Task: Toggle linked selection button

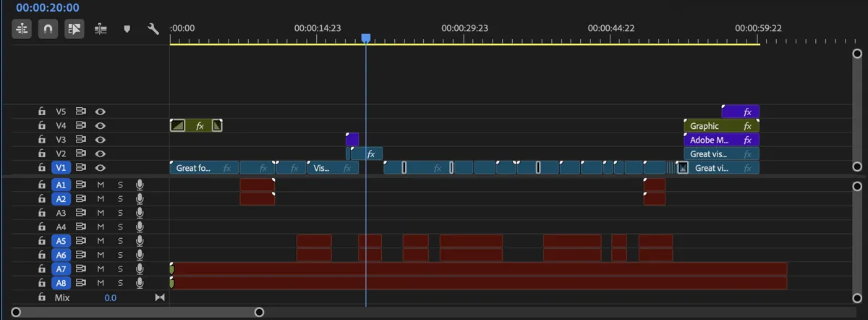Action: tap(74, 29)
